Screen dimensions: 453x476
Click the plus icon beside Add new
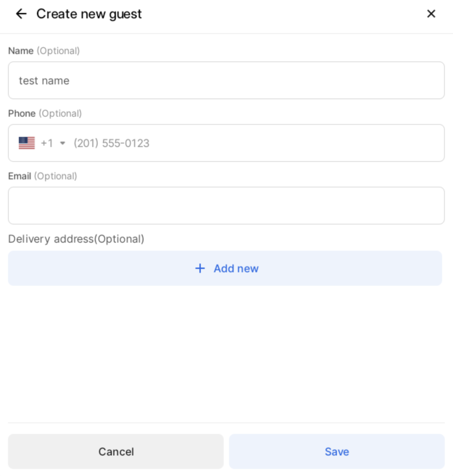coord(200,268)
